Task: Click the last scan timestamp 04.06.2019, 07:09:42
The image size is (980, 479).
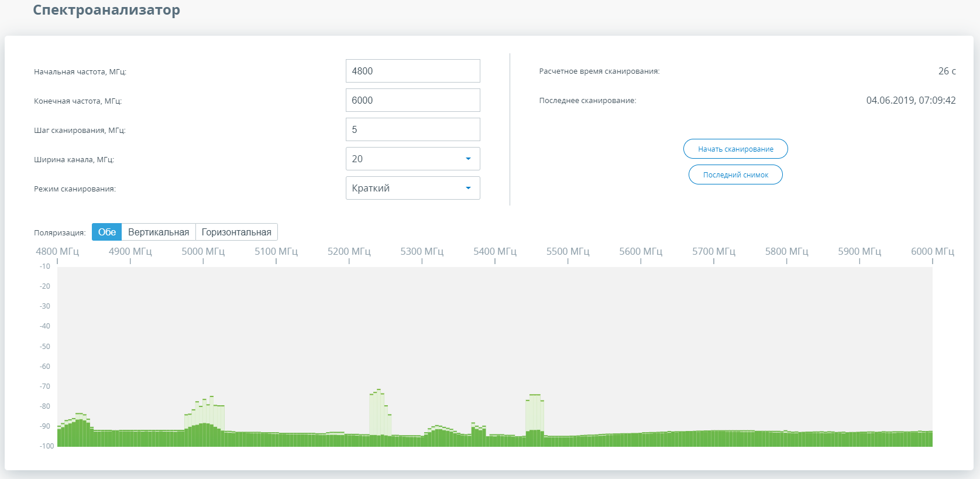Action: 911,100
